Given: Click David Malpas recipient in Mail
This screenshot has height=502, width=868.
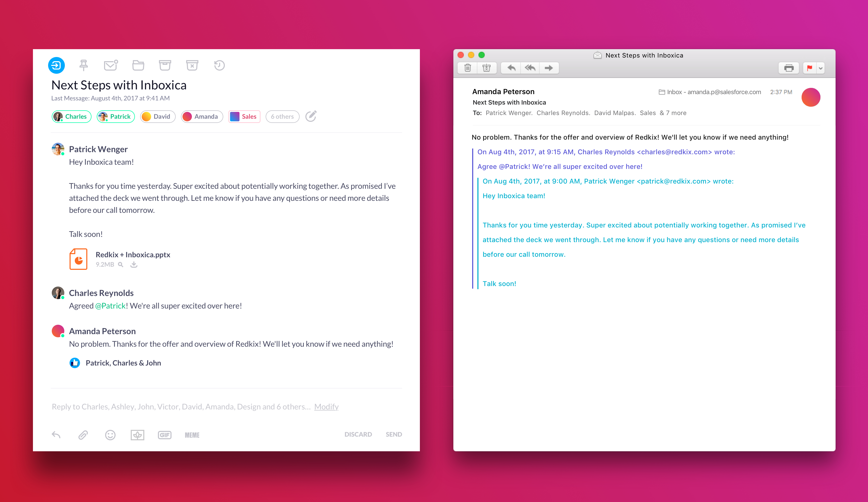Looking at the screenshot, I should [615, 113].
